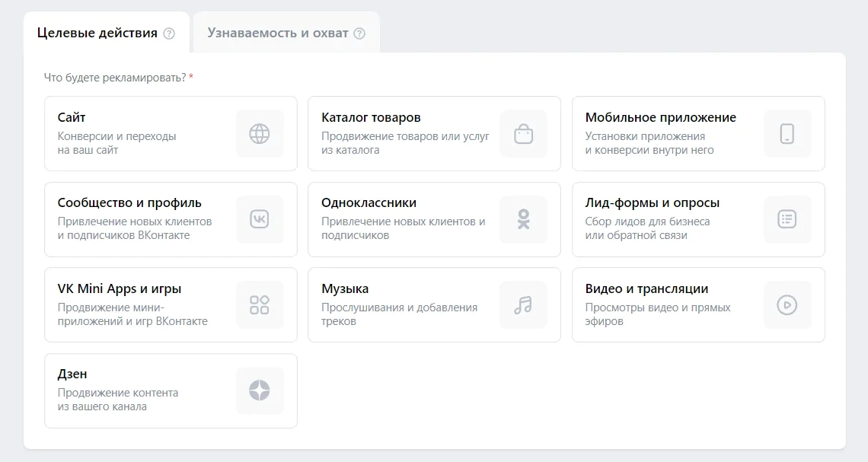Select the Сайт card title

click(x=72, y=117)
